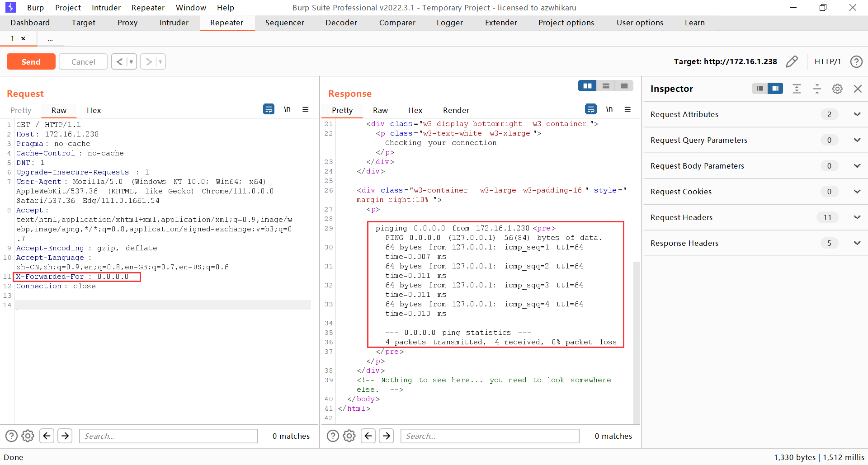Image resolution: width=868 pixels, height=465 pixels.
Task: Close the Inspector panel
Action: click(858, 89)
